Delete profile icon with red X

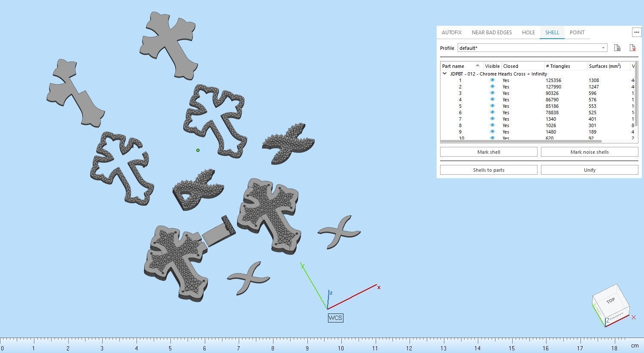[x=633, y=48]
